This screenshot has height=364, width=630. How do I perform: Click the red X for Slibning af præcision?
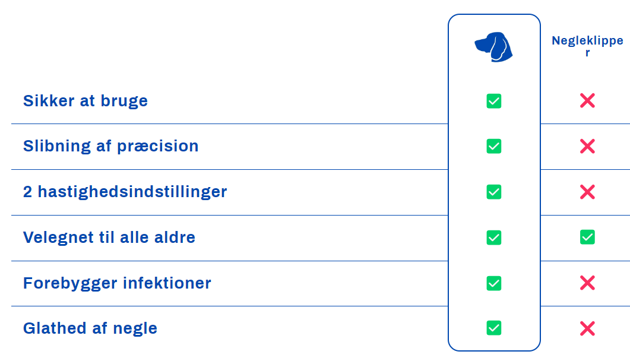coord(587,146)
